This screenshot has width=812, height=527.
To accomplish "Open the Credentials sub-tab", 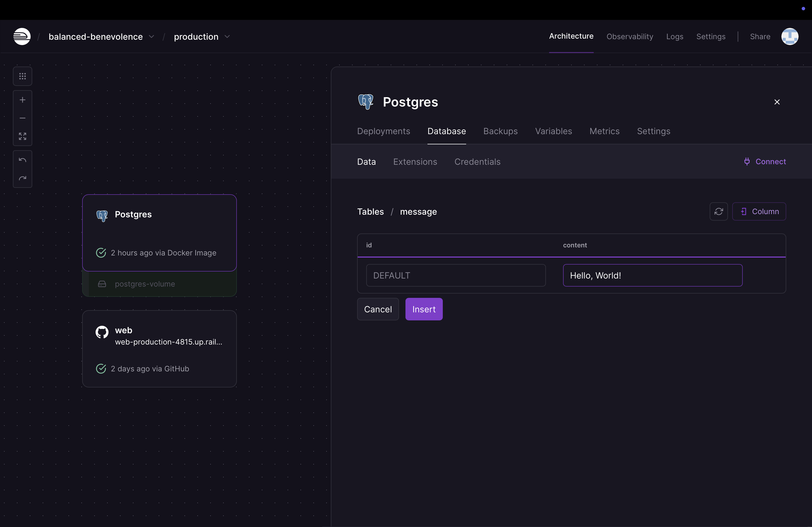I will (x=477, y=162).
